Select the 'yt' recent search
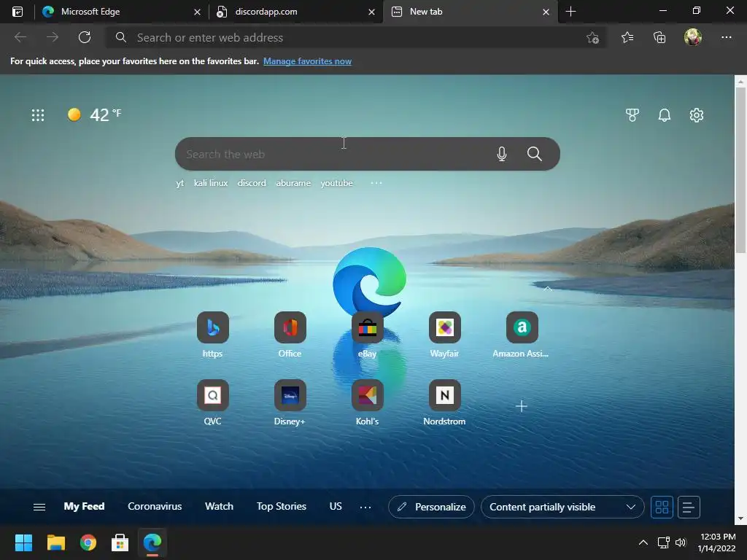This screenshot has width=747, height=560. pos(179,183)
